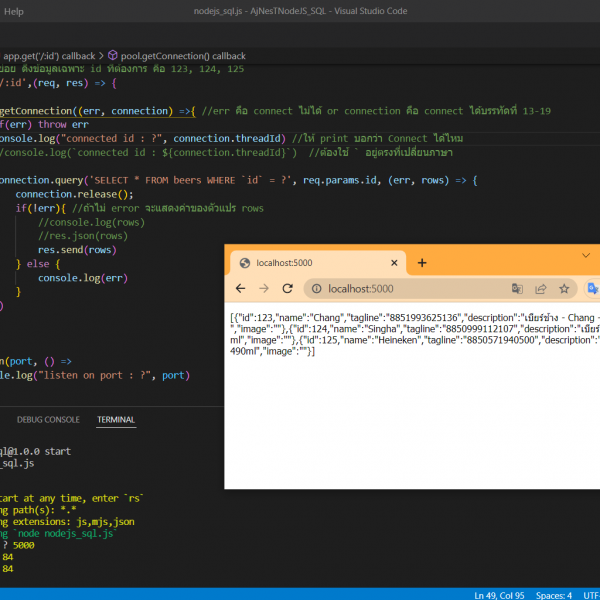600x600 pixels.
Task: View site information icon in address bar
Action: (x=315, y=289)
